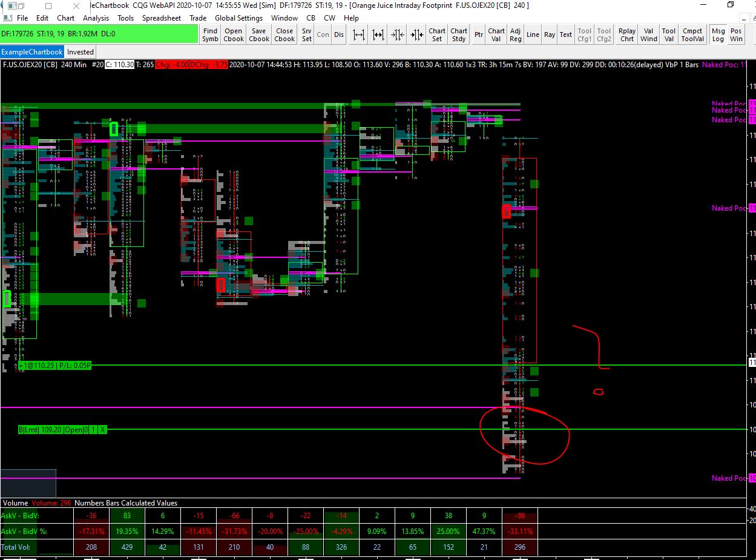Cancel the 109.20 limit order with its X
The height and width of the screenshot is (560, 756).
tap(104, 429)
